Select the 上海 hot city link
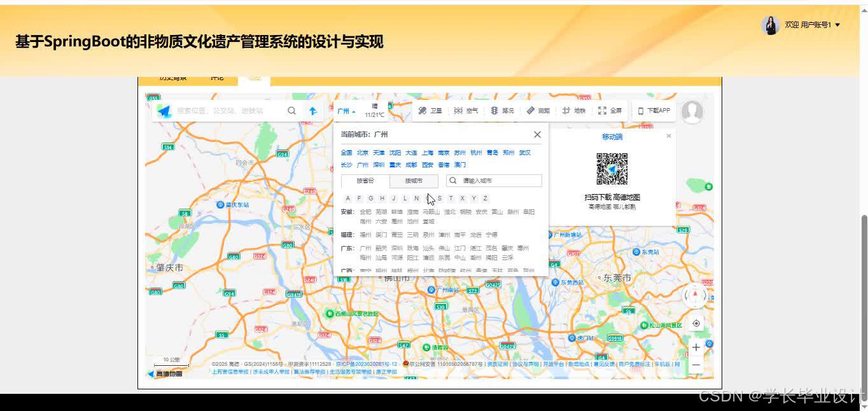Viewport: 868px width, 411px height. coord(427,153)
